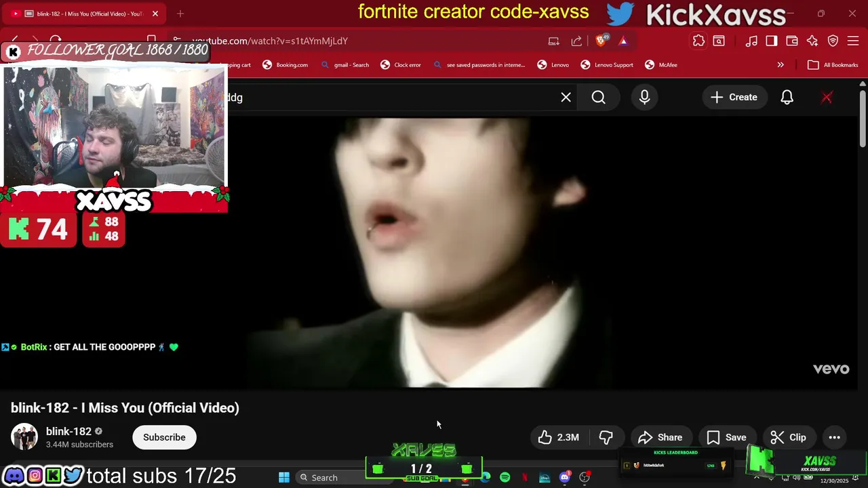Open the Brave Shields icon in the address bar
Image resolution: width=868 pixels, height=488 pixels.
point(601,41)
